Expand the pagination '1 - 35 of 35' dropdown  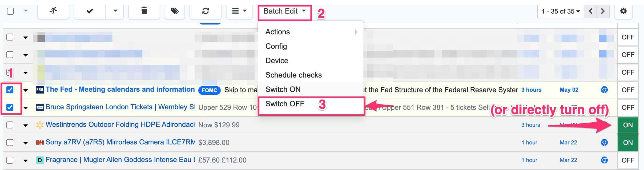(560, 11)
